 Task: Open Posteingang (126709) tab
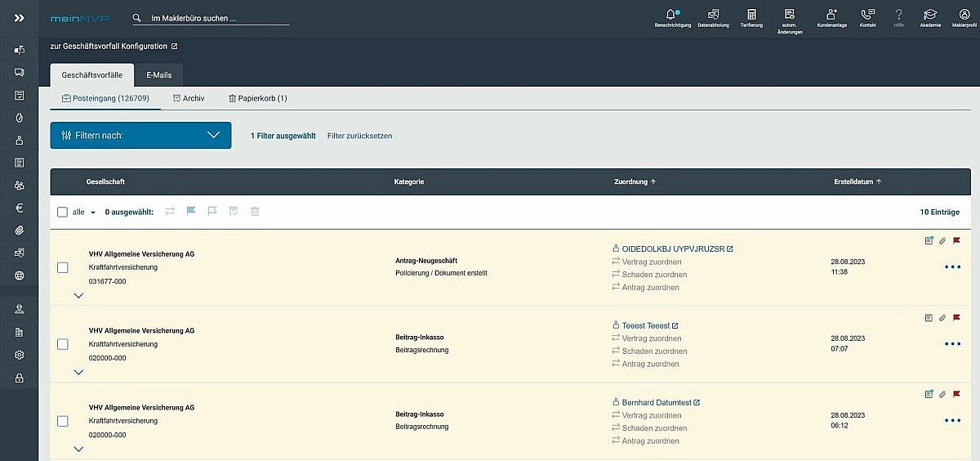(105, 98)
